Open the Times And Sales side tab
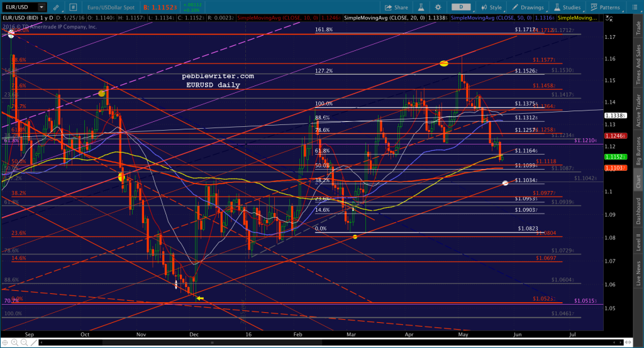Viewport: 644px width, 348px height. click(638, 65)
